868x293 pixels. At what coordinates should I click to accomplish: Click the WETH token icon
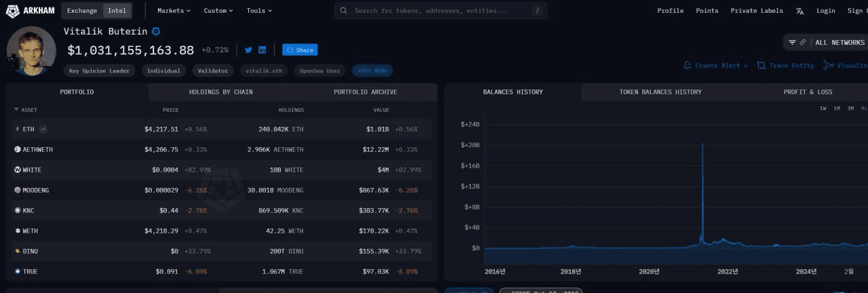18,231
